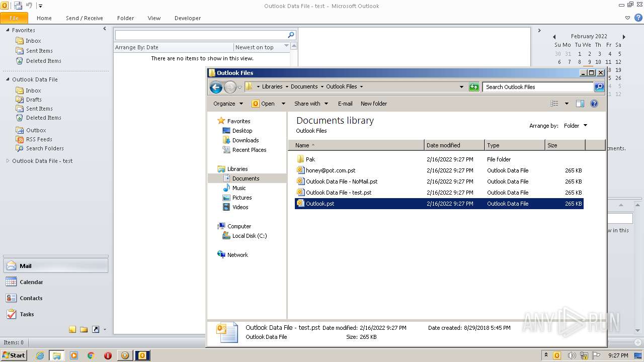Screen dimensions: 644x362
Task: Switch to the Send / Receive tab
Action: coord(85,18)
